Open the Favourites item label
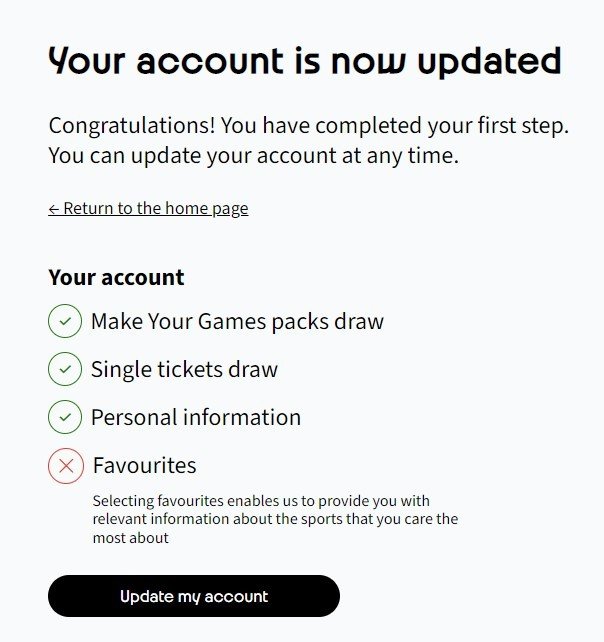This screenshot has width=604, height=642. [x=144, y=465]
